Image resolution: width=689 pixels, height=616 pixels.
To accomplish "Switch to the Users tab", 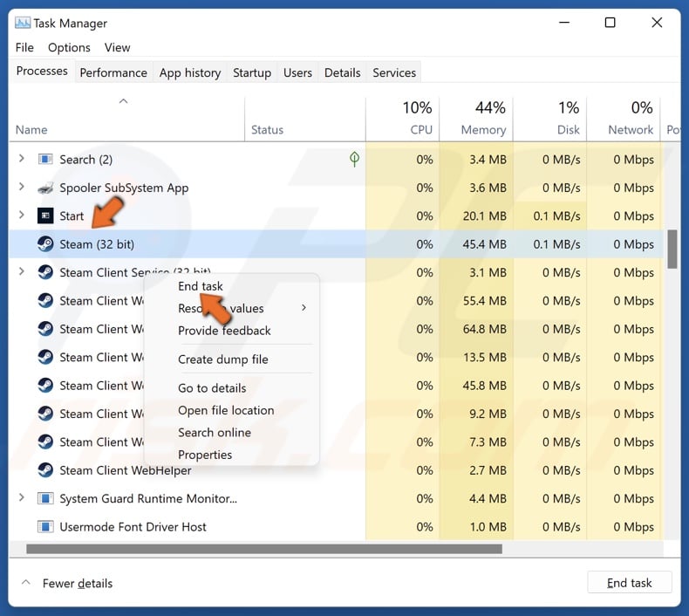I will 297,72.
